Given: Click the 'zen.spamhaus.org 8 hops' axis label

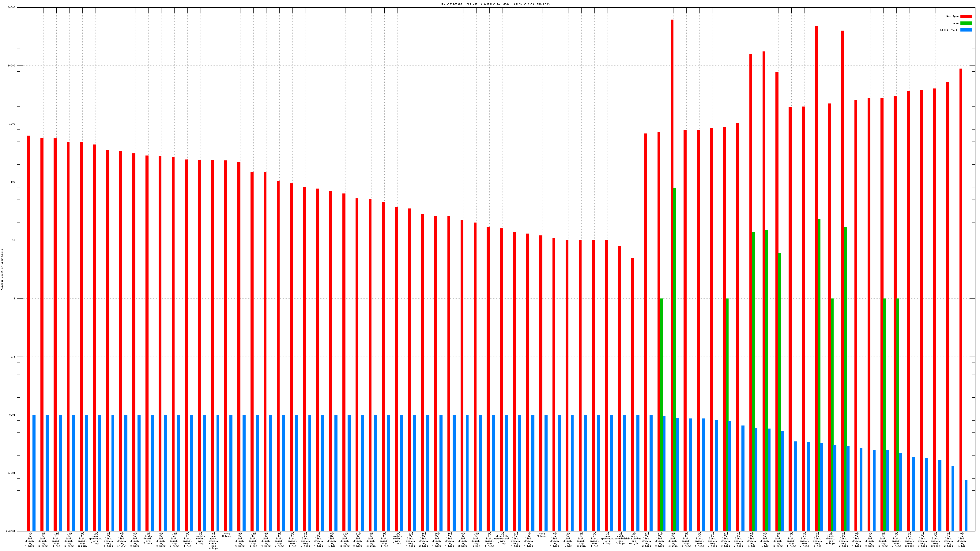Looking at the screenshot, I should click(96, 538).
